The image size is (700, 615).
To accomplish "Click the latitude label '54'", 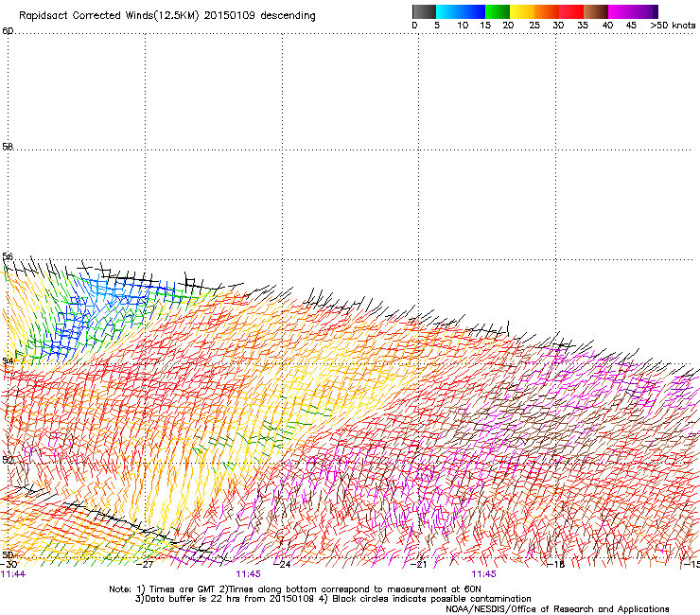I will [8, 360].
